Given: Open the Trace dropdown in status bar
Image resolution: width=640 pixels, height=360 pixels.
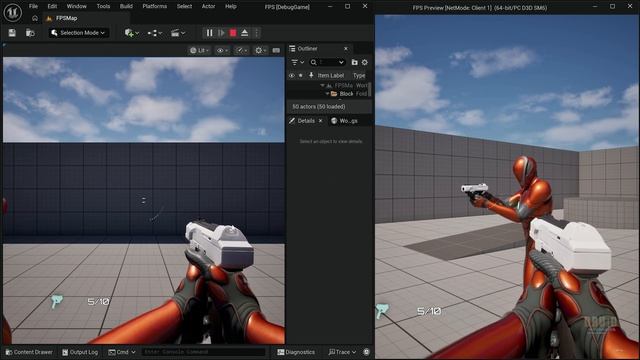Looking at the screenshot, I should click(x=342, y=352).
